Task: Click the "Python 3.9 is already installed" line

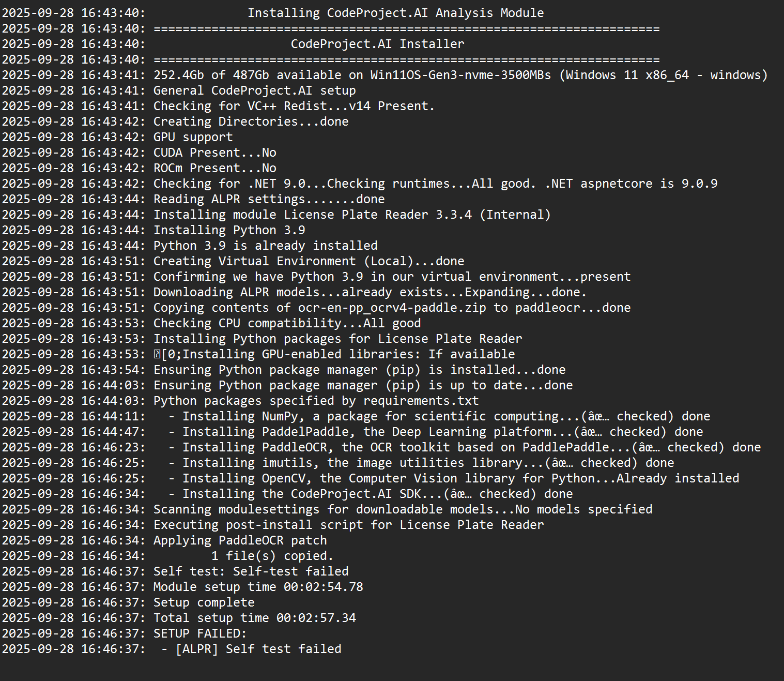Action: tap(265, 246)
